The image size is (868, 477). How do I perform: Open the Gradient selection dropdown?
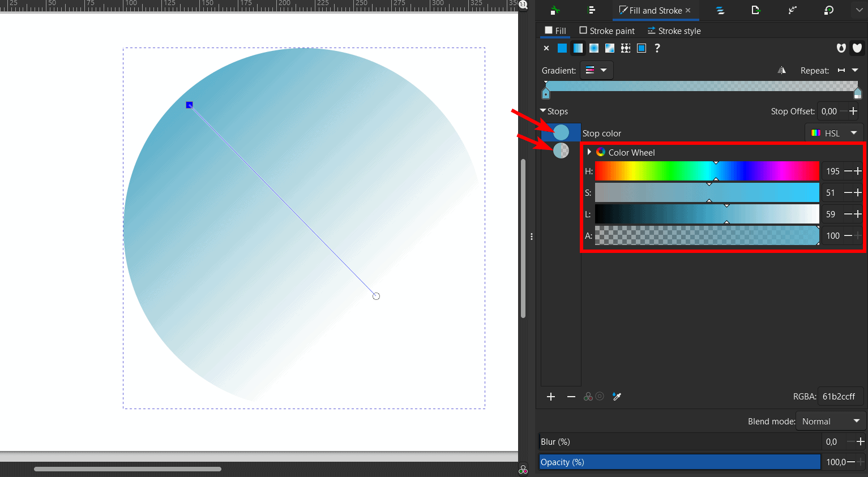(597, 70)
